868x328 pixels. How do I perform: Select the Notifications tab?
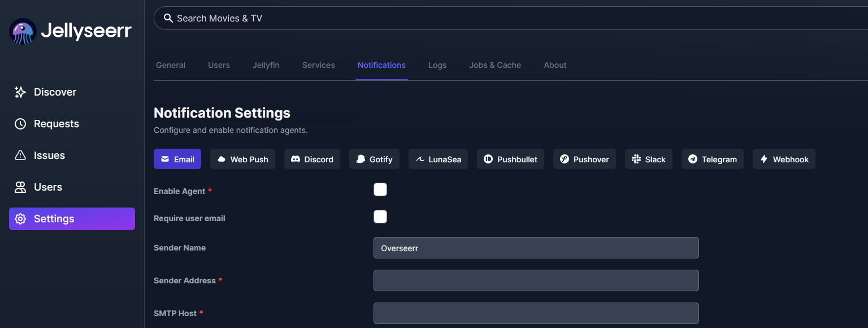point(381,65)
